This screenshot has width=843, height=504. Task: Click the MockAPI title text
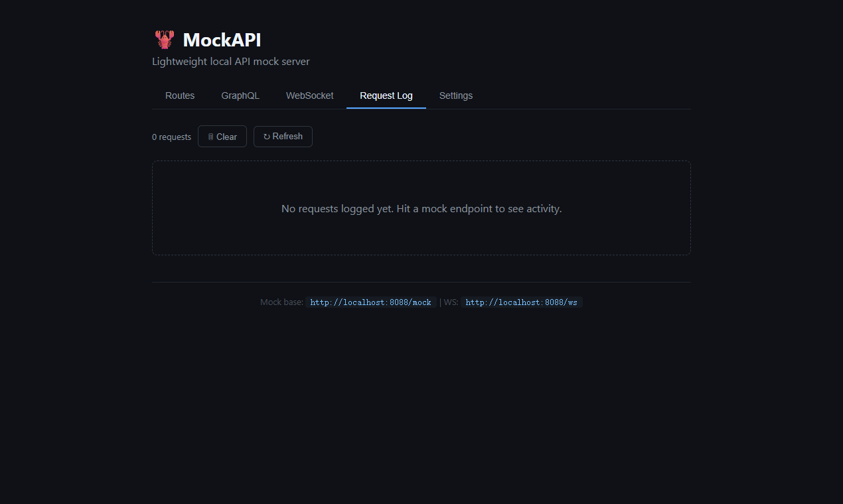pos(222,40)
